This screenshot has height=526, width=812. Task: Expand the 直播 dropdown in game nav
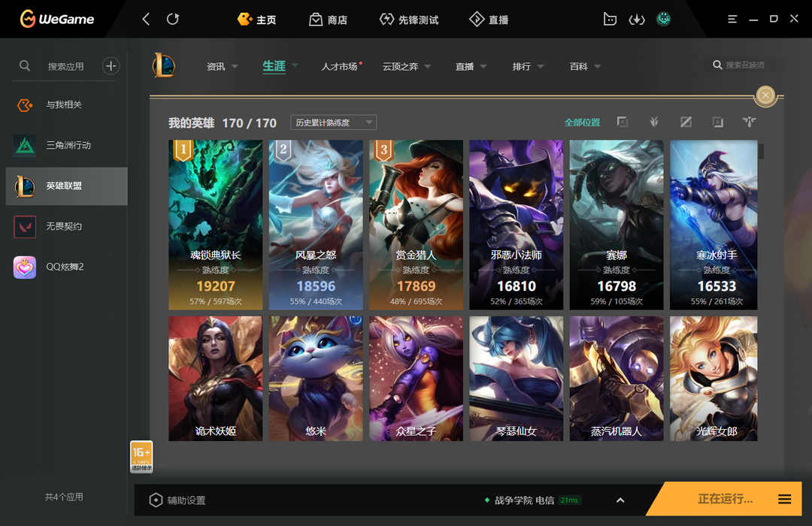(x=471, y=66)
